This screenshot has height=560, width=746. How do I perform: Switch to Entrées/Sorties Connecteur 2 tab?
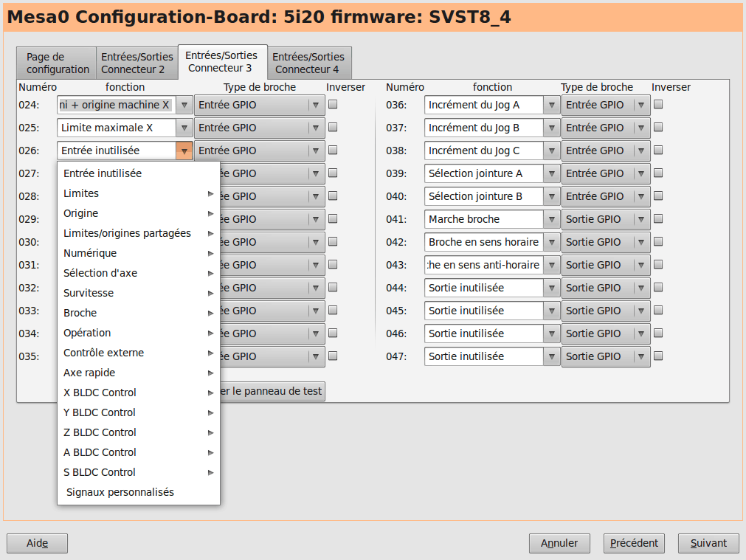(137, 63)
